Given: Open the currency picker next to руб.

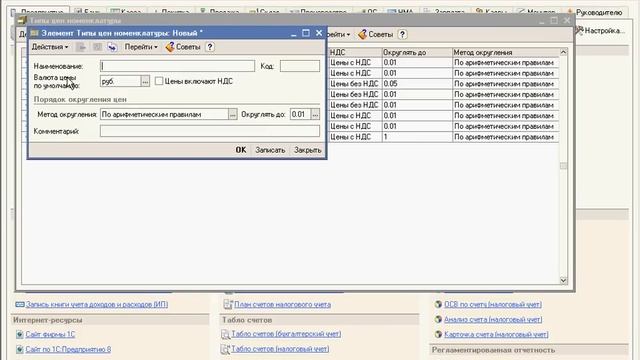Looking at the screenshot, I should tap(145, 81).
